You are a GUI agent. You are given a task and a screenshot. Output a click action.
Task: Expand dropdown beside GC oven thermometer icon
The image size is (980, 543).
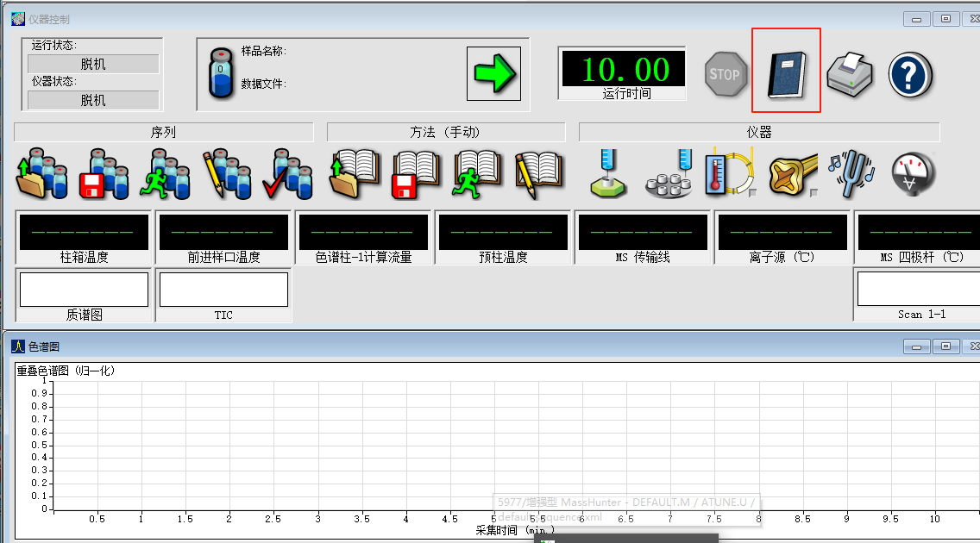point(752,193)
